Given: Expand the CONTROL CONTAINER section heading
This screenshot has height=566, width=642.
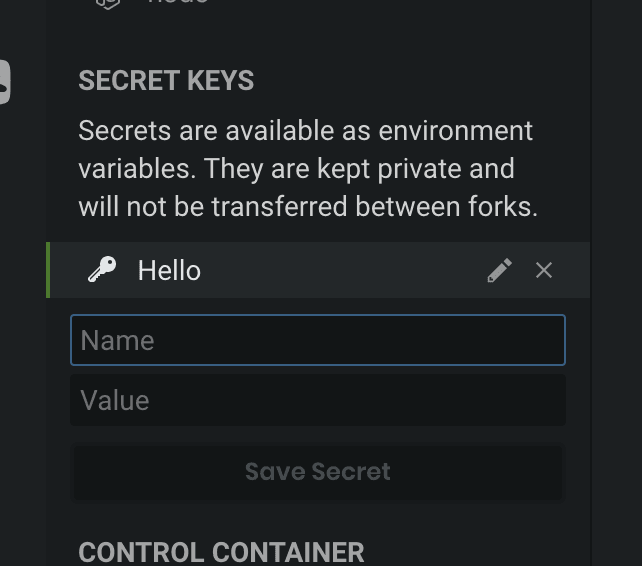Looking at the screenshot, I should point(221,552).
